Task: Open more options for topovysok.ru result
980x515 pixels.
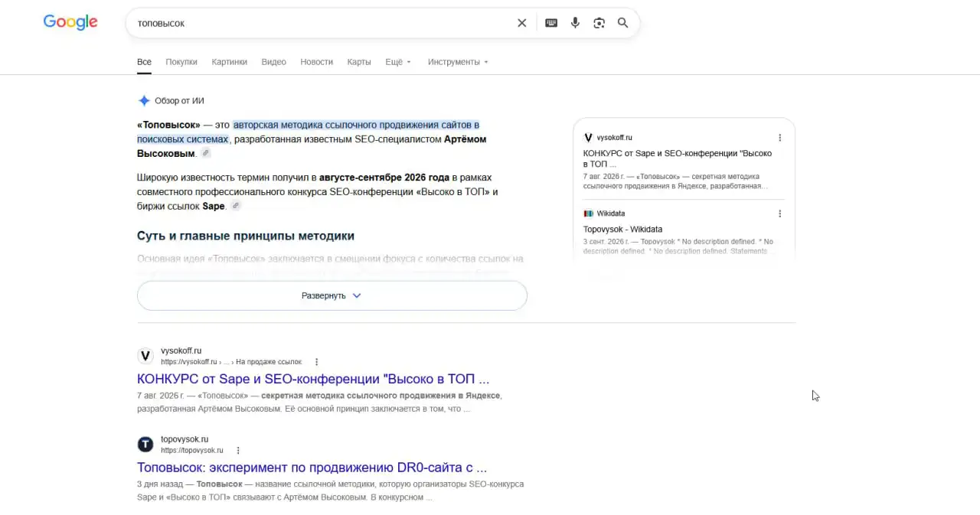Action: click(x=238, y=451)
